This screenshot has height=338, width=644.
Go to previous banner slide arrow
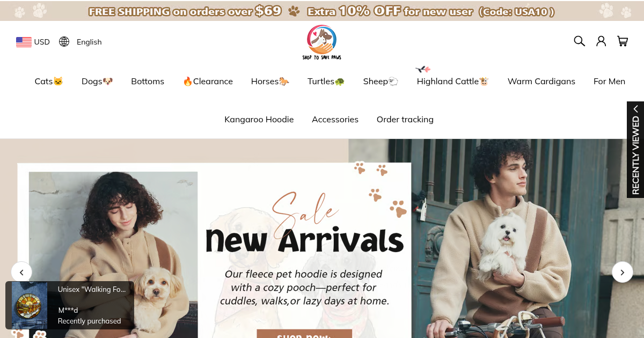tap(21, 272)
